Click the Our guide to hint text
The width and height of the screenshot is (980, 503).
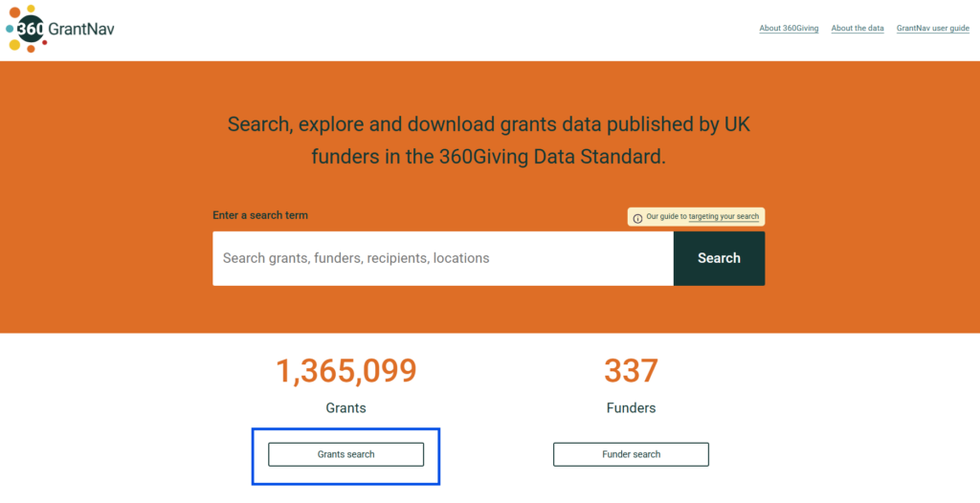point(666,217)
